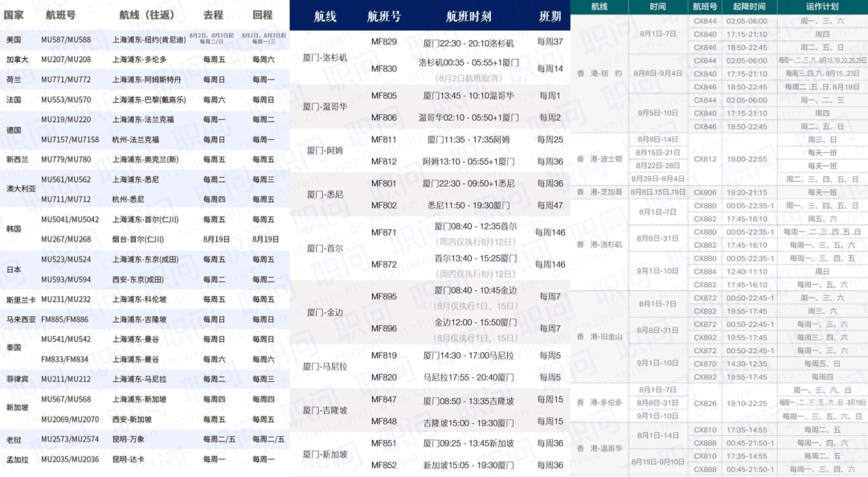
Task: Click time cell 12:40-11:10
Action: pyautogui.click(x=747, y=271)
